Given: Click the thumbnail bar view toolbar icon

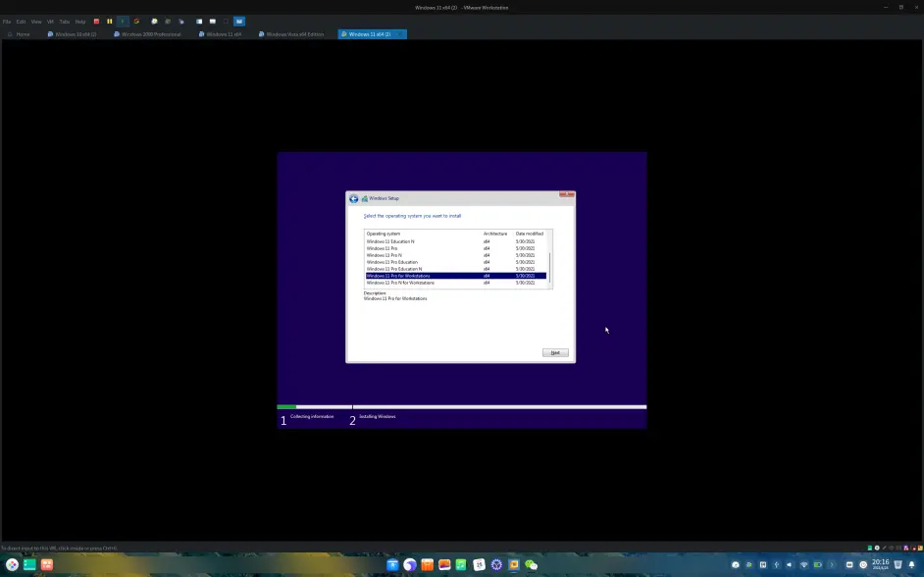Looking at the screenshot, I should tap(213, 22).
